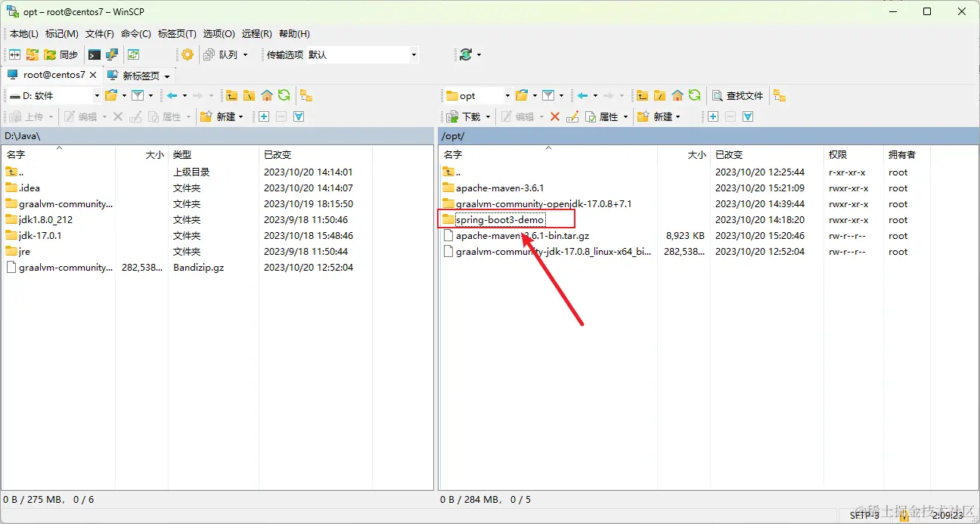The width and height of the screenshot is (980, 524).
Task: Click remote rename icon
Action: 572,116
